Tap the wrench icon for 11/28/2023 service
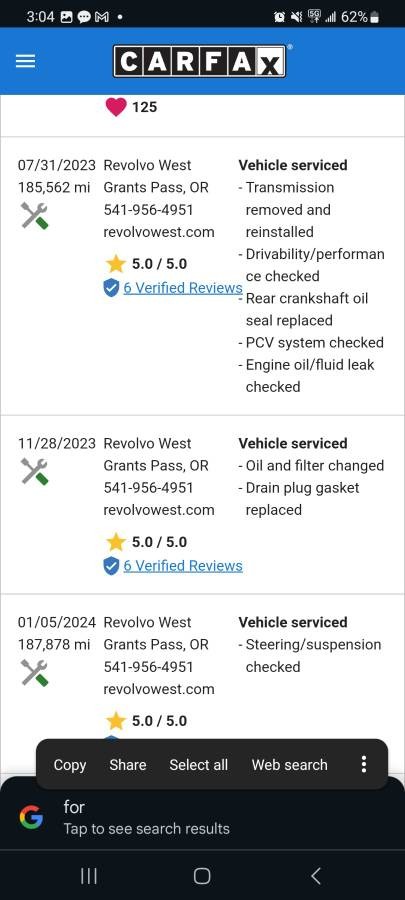405x900 pixels. [34, 472]
